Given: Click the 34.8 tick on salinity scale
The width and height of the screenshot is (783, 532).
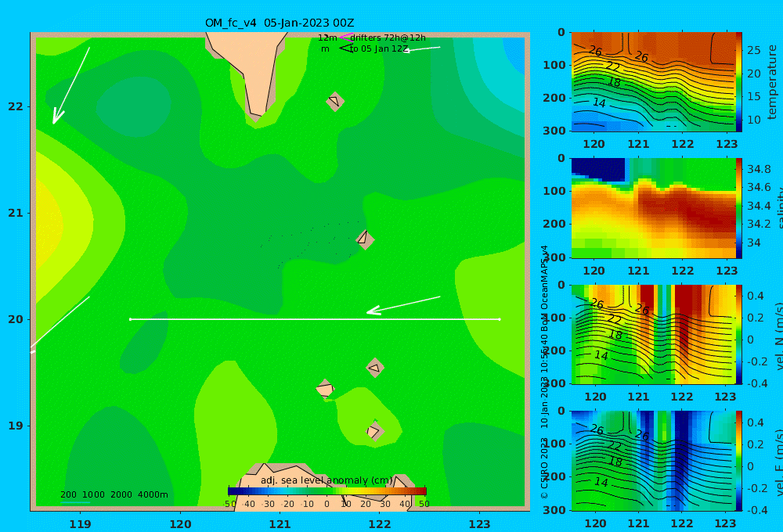Looking at the screenshot, I should tap(759, 169).
